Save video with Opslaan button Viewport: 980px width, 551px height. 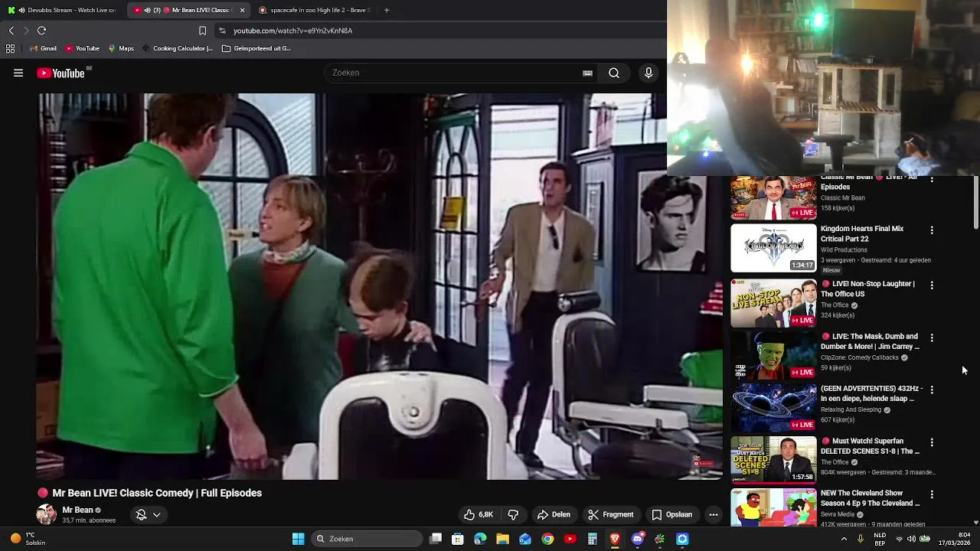[x=671, y=515]
